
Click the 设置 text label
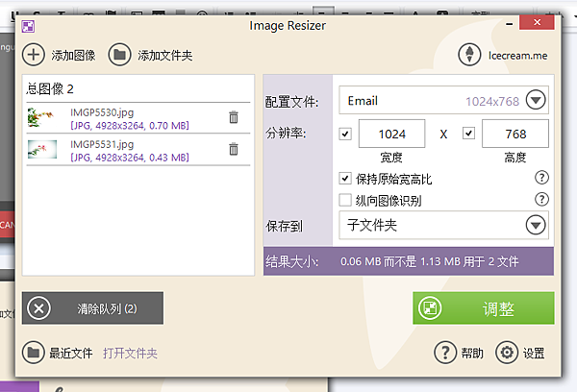[x=534, y=354]
